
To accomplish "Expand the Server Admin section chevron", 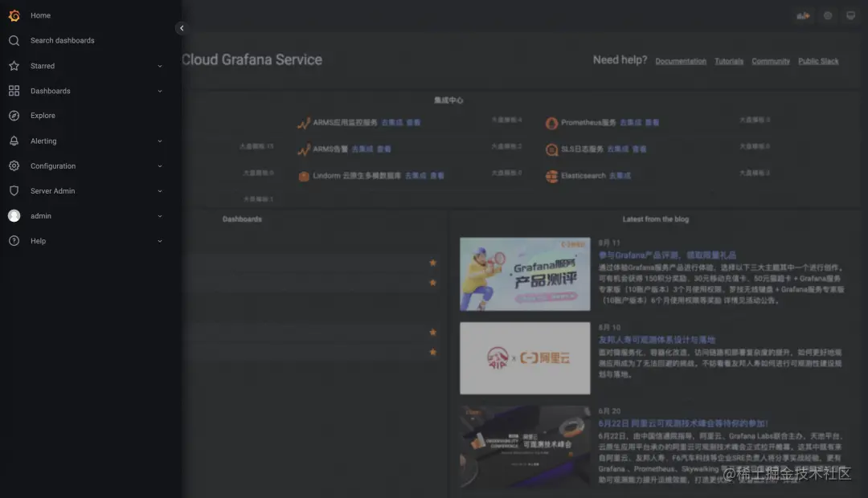I will point(159,191).
